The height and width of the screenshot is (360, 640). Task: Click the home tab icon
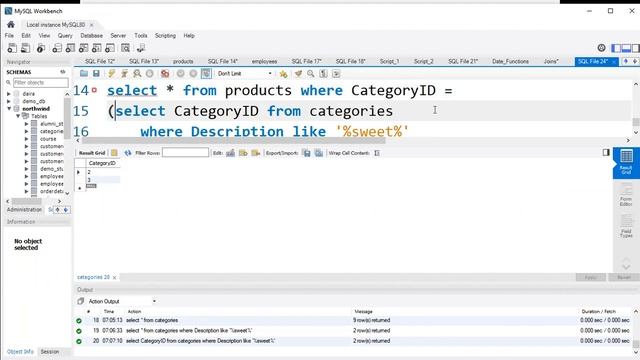pos(11,24)
